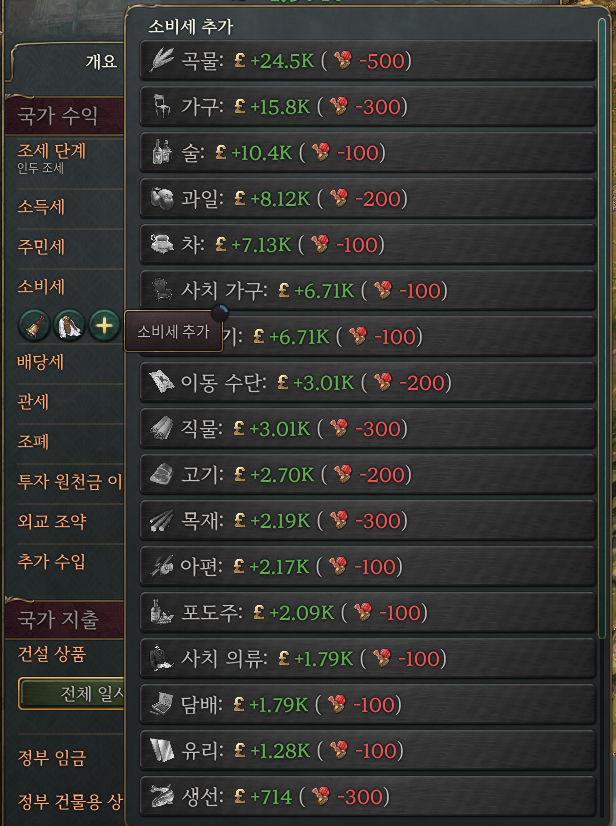Viewport: 616px width, 826px height.
Task: Open 소득세 income tax section
Action: (x=41, y=207)
